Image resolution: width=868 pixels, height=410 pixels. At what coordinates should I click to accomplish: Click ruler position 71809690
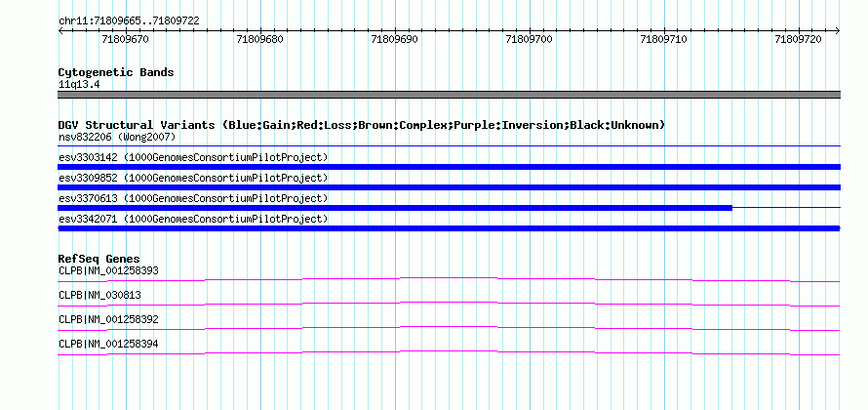395,39
